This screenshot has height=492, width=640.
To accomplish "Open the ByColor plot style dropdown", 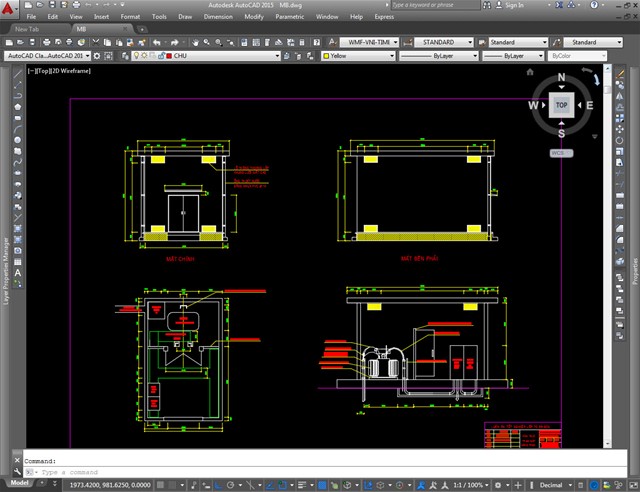I will (x=578, y=56).
